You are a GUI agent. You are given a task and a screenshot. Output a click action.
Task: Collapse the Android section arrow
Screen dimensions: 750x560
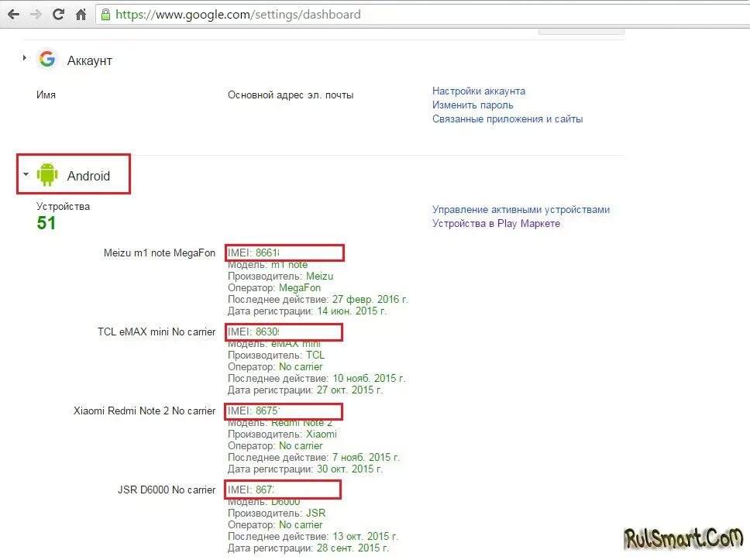coord(26,174)
